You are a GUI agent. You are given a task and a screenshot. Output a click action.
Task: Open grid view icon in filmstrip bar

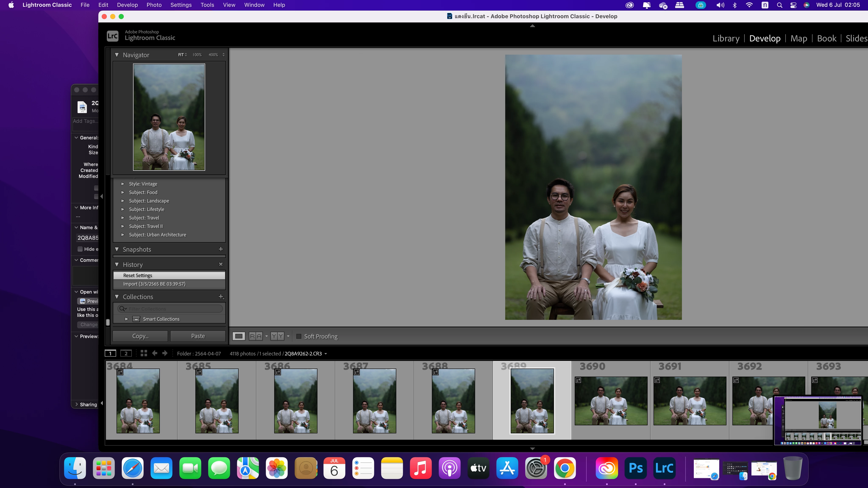click(x=144, y=353)
